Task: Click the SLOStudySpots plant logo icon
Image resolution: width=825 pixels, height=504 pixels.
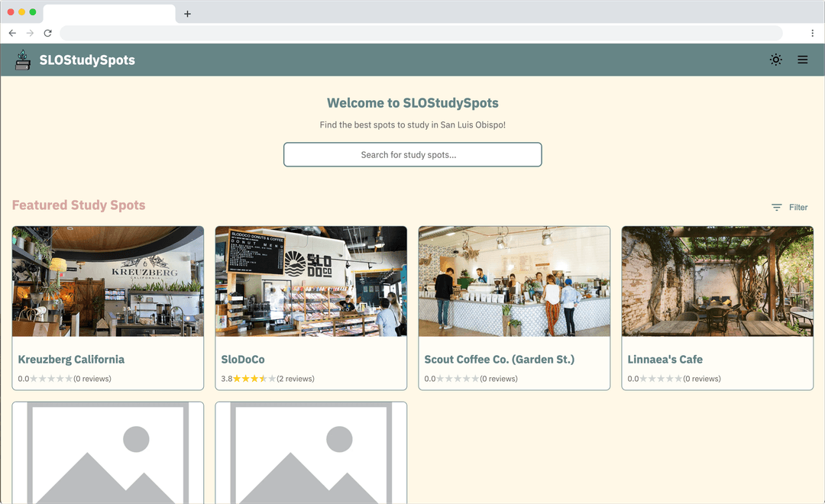Action: (x=23, y=60)
